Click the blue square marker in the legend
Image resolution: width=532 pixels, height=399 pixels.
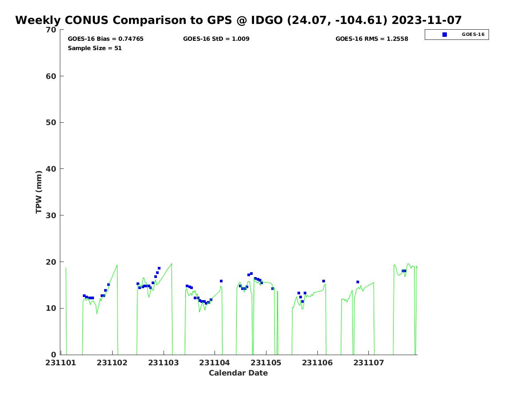(445, 35)
